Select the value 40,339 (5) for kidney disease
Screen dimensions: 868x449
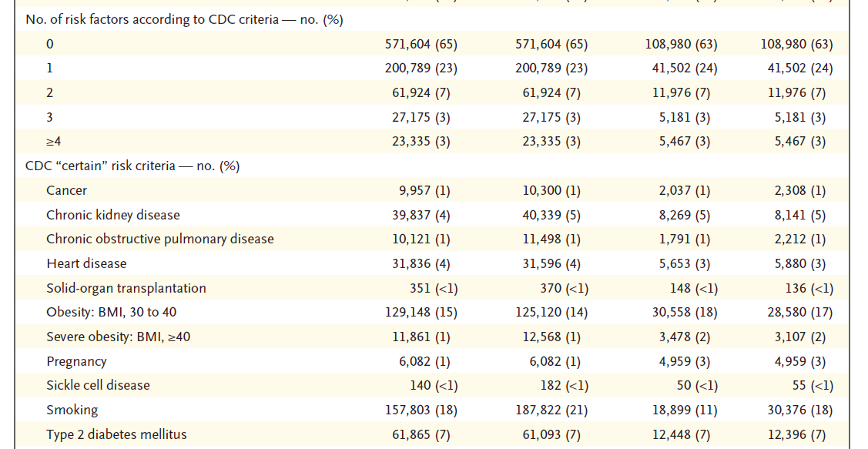coord(555,215)
